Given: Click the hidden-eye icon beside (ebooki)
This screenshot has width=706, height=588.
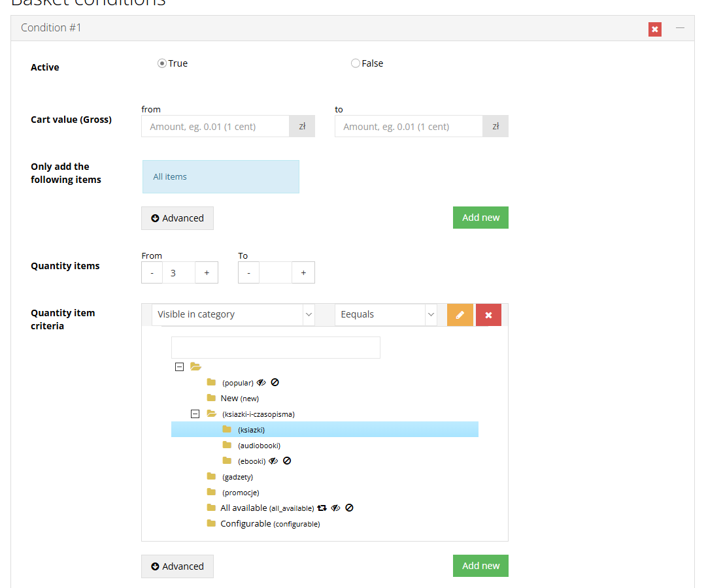Looking at the screenshot, I should [x=273, y=461].
